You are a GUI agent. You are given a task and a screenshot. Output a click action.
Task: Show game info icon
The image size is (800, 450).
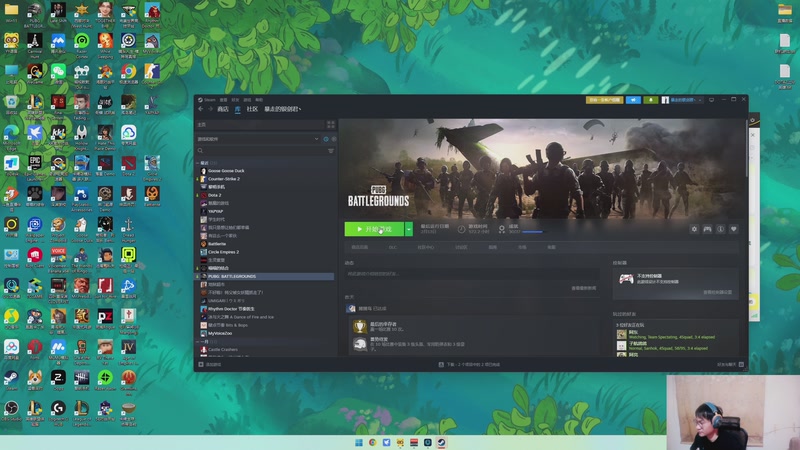pos(720,229)
